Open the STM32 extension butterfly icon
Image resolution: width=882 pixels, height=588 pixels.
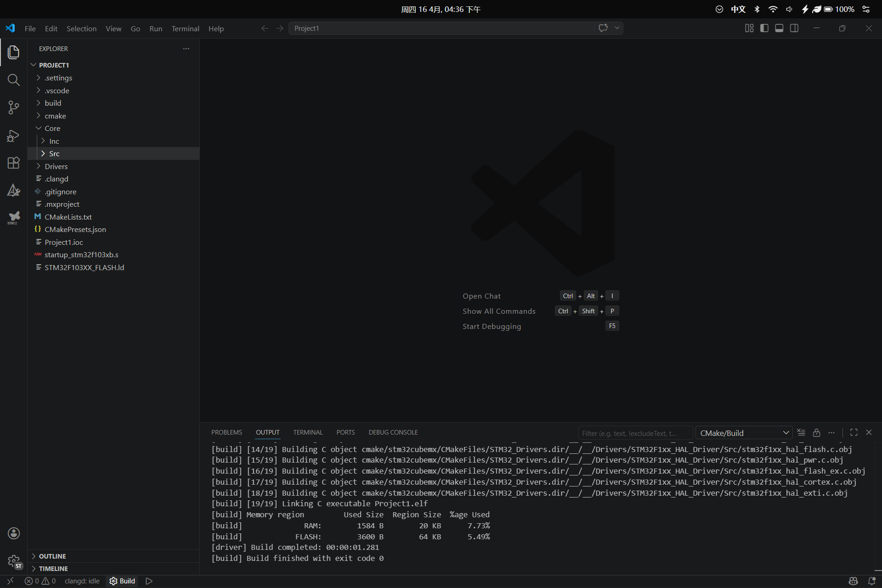point(14,217)
